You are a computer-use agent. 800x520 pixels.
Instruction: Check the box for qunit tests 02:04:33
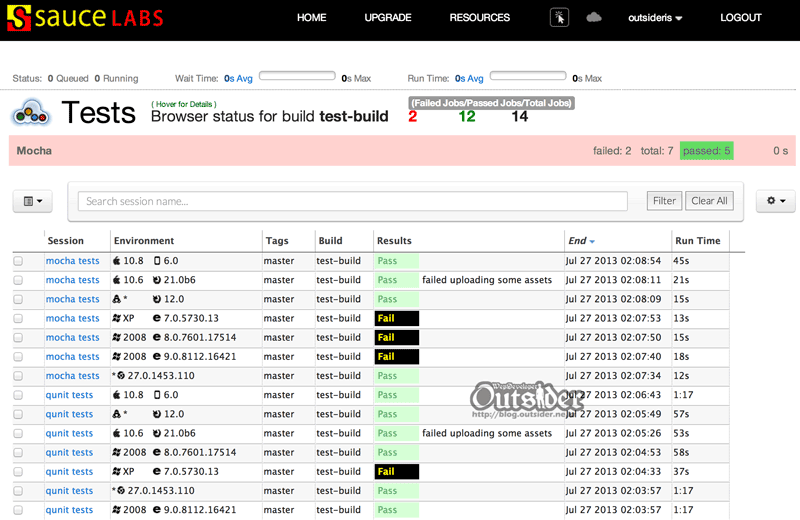pyautogui.click(x=18, y=472)
